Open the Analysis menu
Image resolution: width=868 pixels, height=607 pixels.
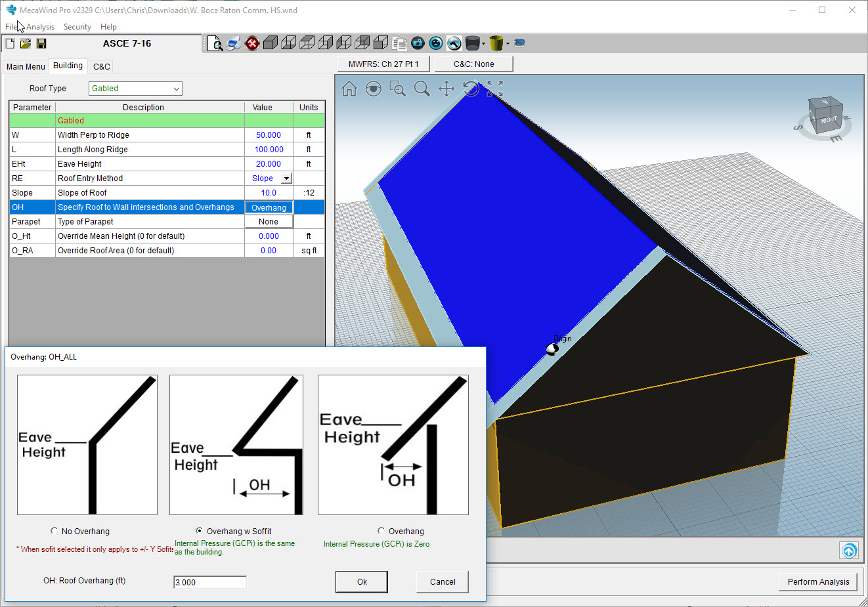point(40,27)
